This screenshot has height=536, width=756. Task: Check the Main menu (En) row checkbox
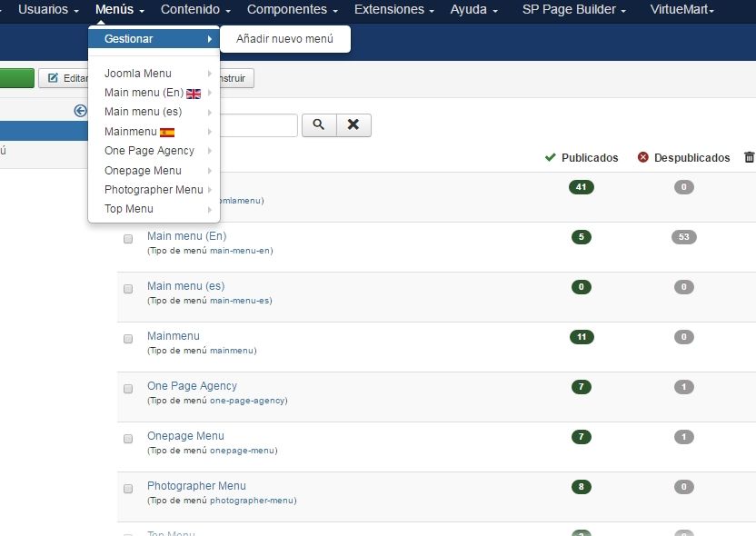[x=128, y=239]
